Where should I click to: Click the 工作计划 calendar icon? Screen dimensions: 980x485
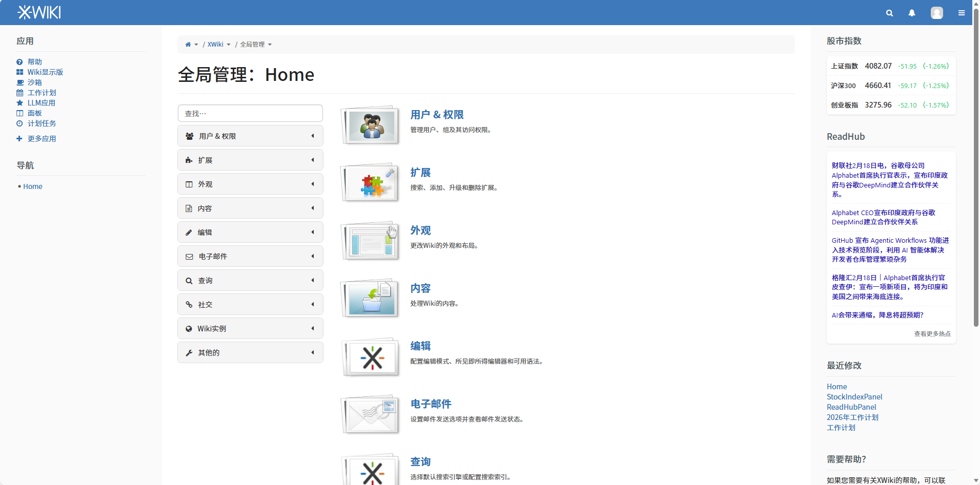pos(19,92)
